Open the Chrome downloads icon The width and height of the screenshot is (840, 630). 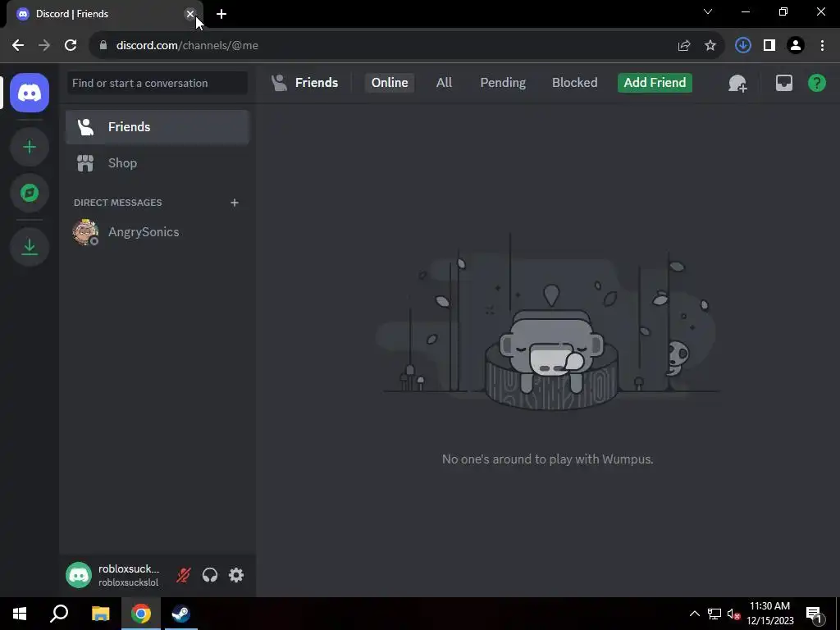[742, 46]
